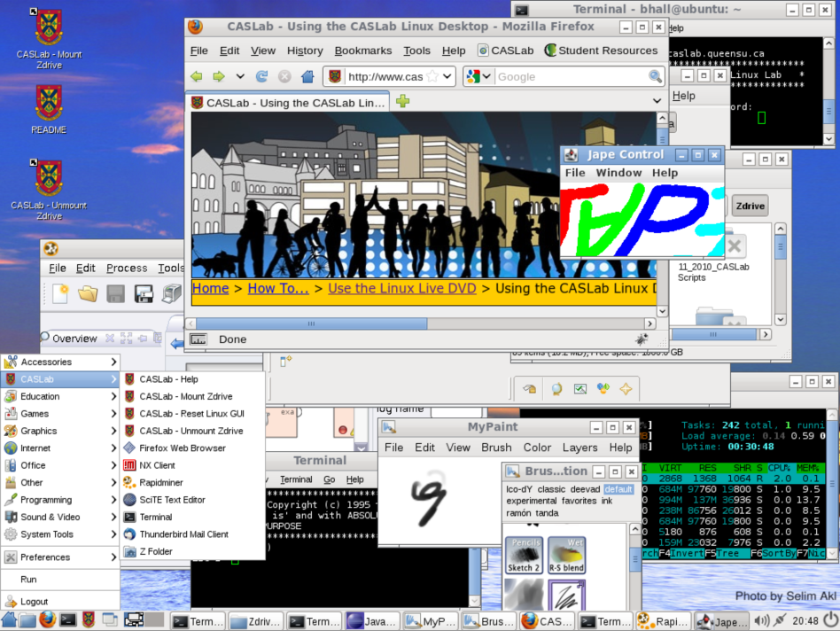This screenshot has width=840, height=631.
Task: Open Firefox Bookmarks menu
Action: [362, 51]
